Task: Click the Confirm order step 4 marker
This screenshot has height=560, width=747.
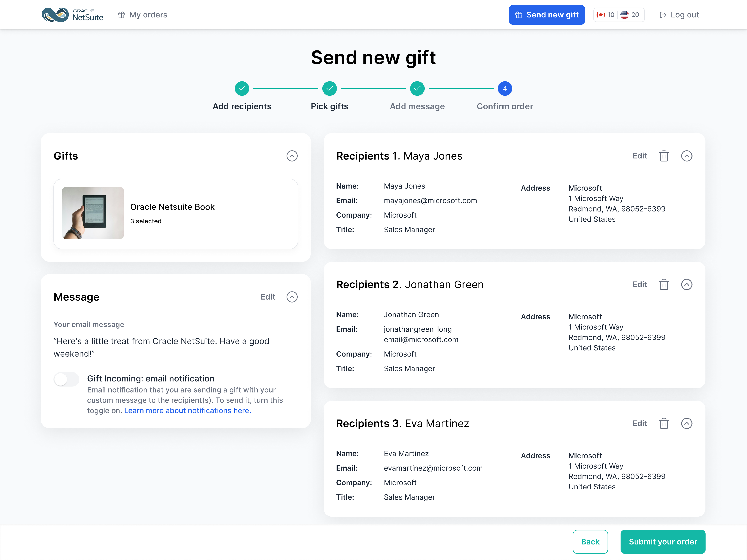Action: point(505,88)
